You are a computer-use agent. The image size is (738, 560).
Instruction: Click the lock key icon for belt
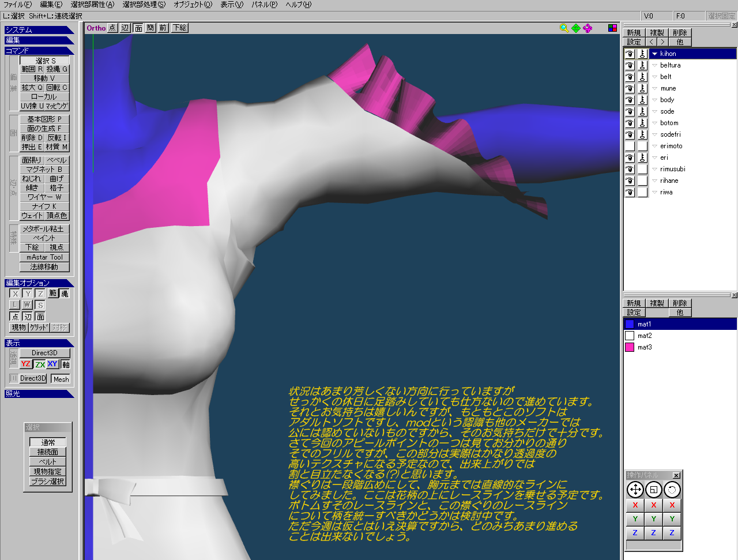[x=642, y=77]
